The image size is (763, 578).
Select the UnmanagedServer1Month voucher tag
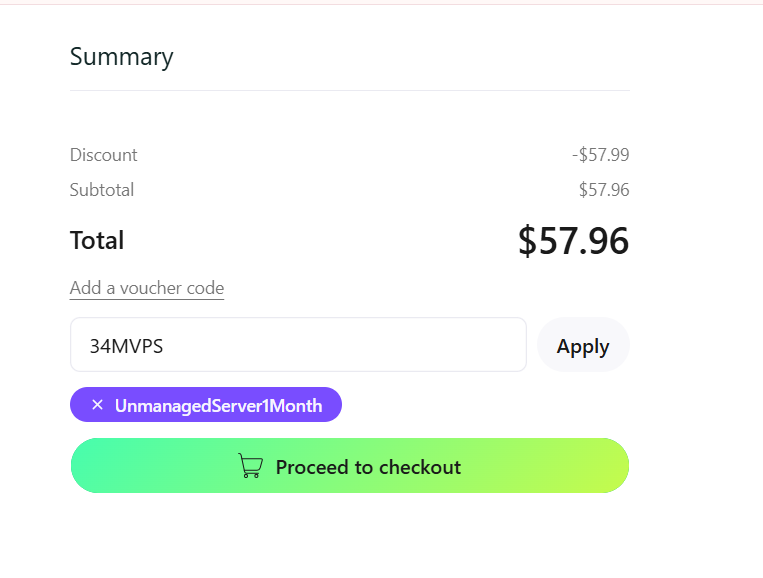coord(218,405)
